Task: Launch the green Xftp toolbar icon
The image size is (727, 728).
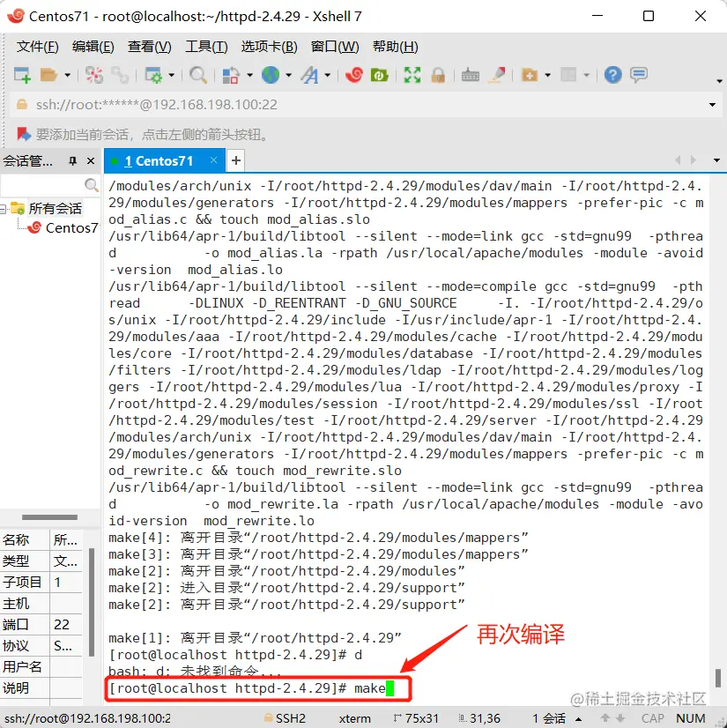Action: (x=379, y=75)
